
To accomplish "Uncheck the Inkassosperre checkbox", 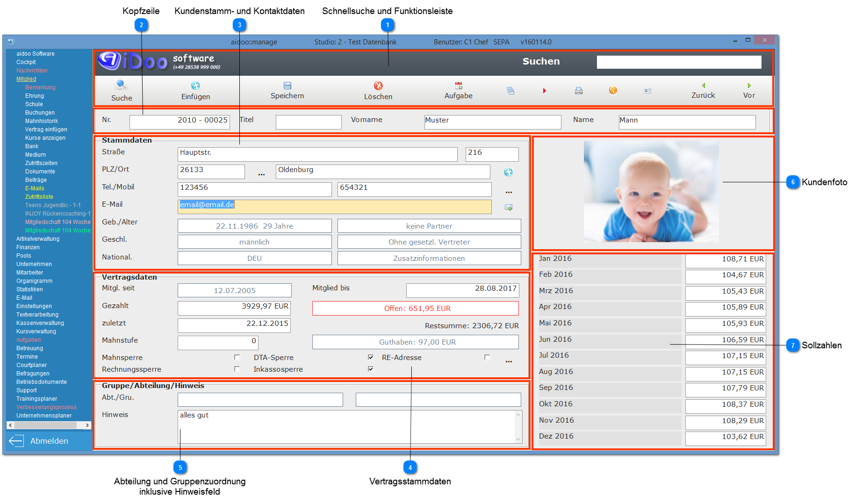I will point(371,369).
